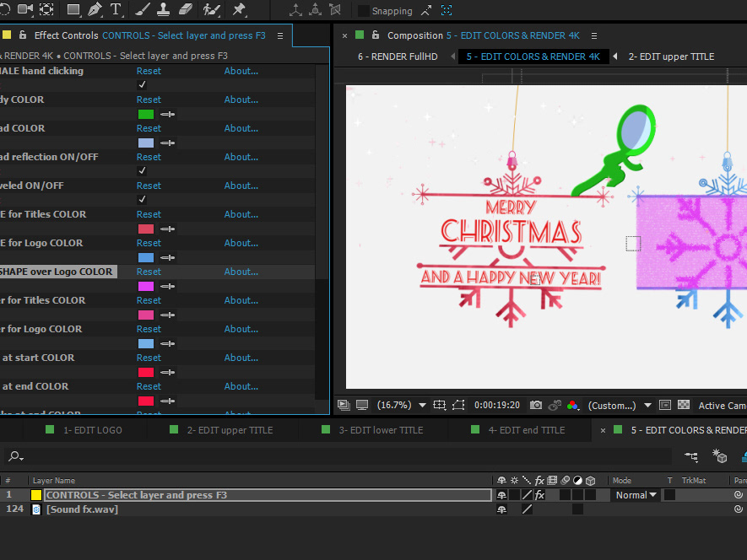The height and width of the screenshot is (560, 747).
Task: Select the Type tool
Action: click(x=116, y=9)
